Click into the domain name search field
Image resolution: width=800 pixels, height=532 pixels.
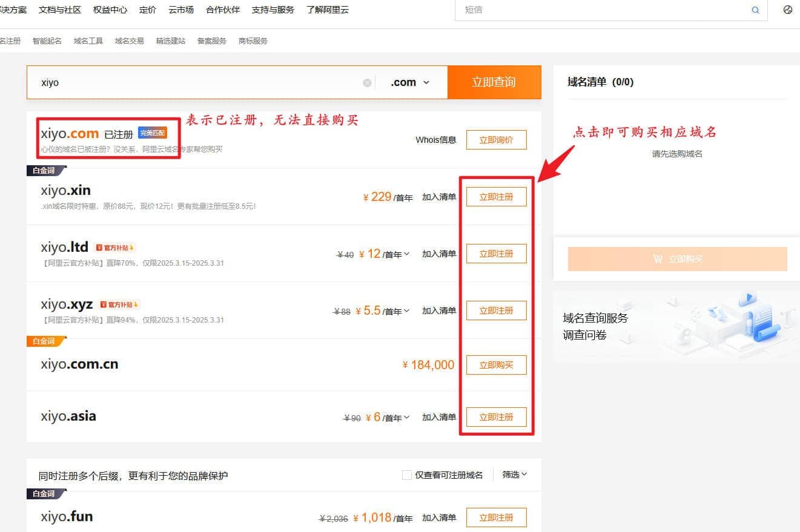pyautogui.click(x=200, y=82)
